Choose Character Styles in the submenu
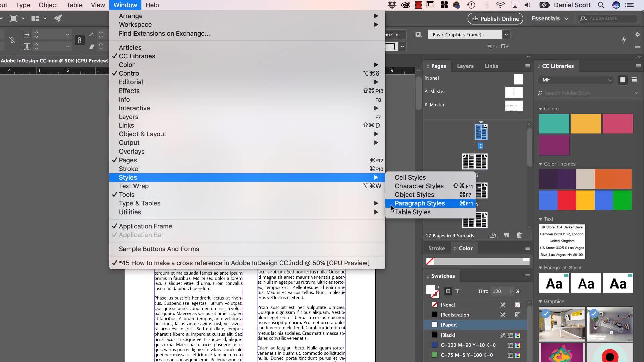Image resolution: width=644 pixels, height=362 pixels. coord(430,186)
